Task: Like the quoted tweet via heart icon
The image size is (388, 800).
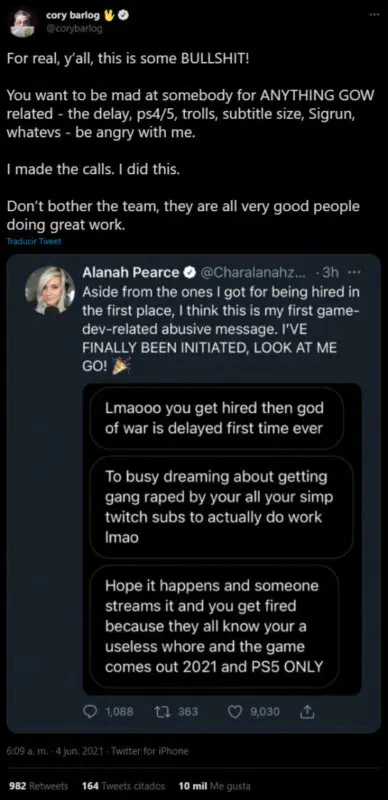Action: tap(235, 712)
